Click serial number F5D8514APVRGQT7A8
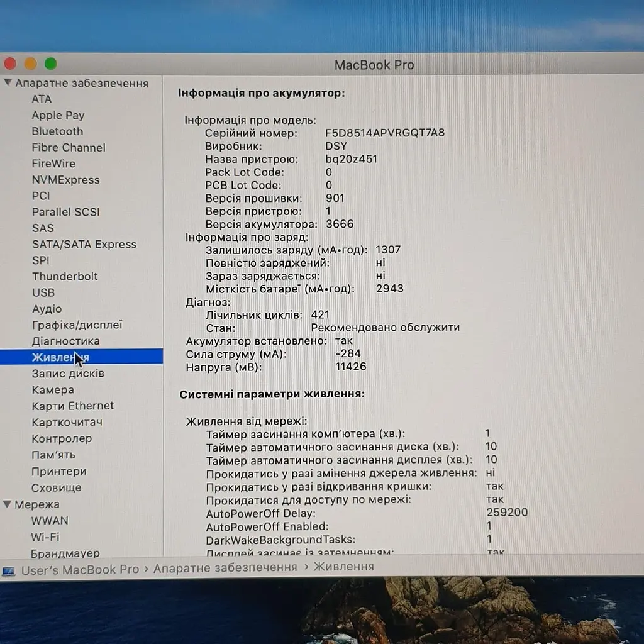Viewport: 644px width, 644px height. (x=385, y=133)
